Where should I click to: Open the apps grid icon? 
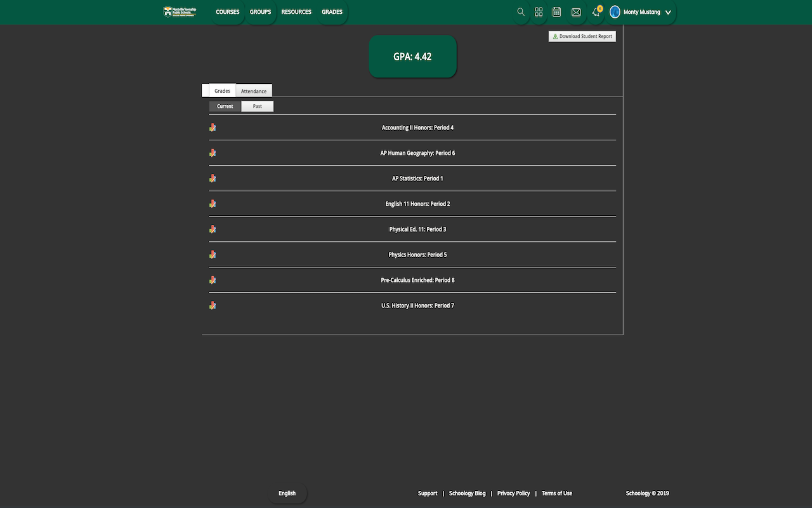539,12
